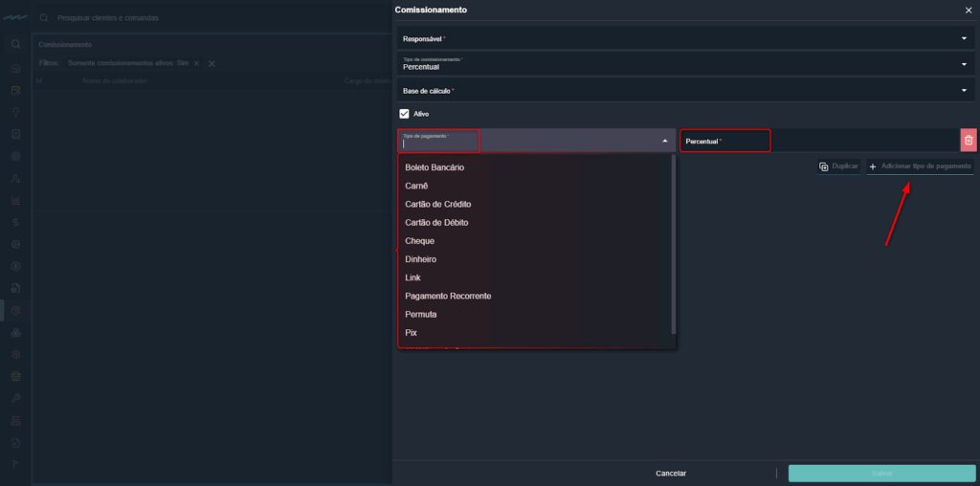Open the home icon in sidebar
Image resolution: width=980 pixels, height=486 pixels.
(x=15, y=68)
